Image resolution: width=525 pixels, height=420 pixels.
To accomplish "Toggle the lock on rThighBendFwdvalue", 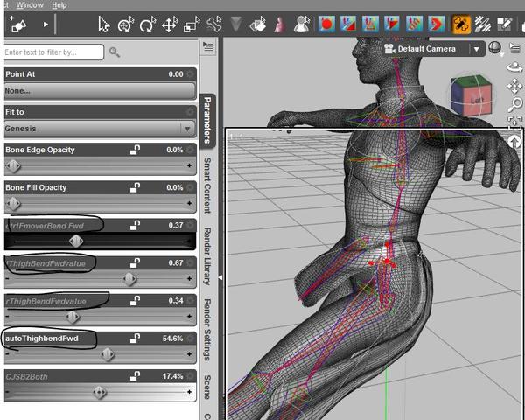I will 136,301.
